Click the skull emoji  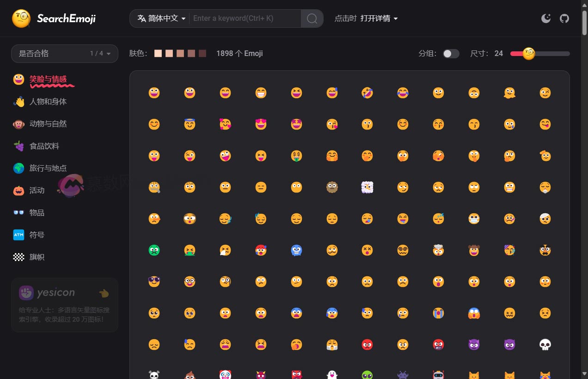click(x=545, y=344)
